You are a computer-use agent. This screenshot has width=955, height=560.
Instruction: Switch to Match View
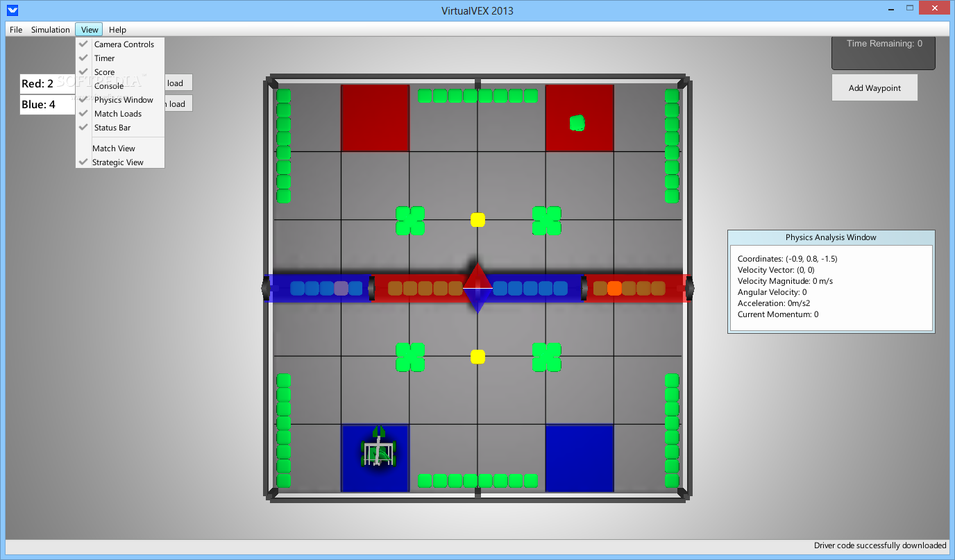click(x=120, y=149)
